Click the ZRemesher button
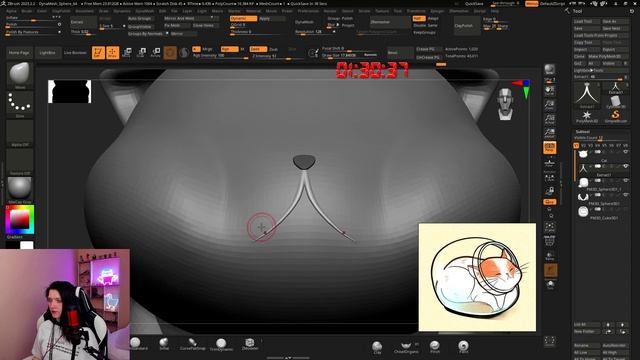Image resolution: width=640 pixels, height=360 pixels. 390,22
